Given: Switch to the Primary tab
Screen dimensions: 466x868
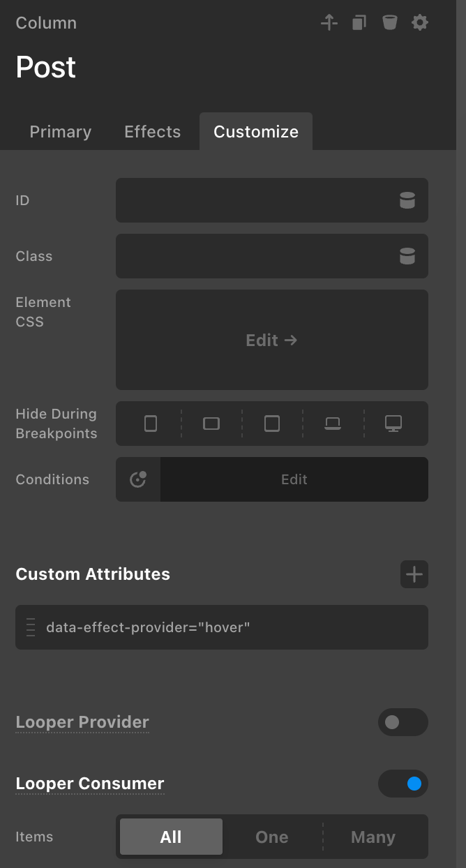Looking at the screenshot, I should point(61,132).
